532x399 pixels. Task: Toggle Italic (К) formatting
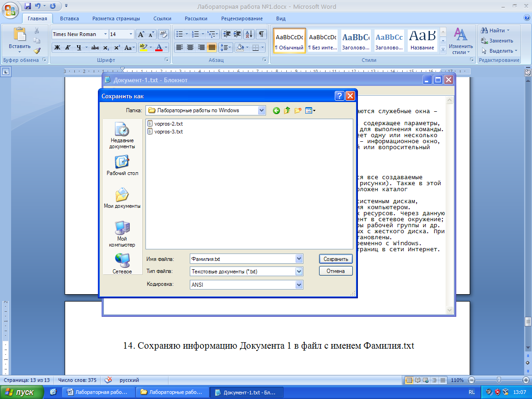[68, 48]
